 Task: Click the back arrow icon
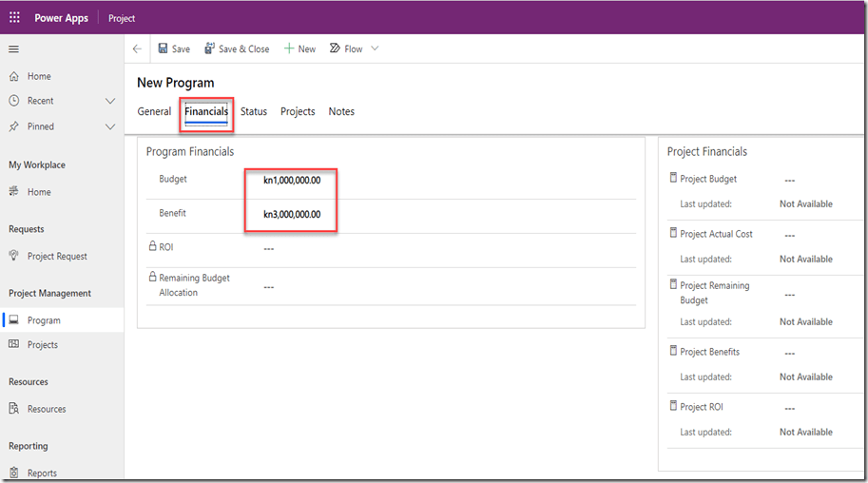[x=137, y=49]
